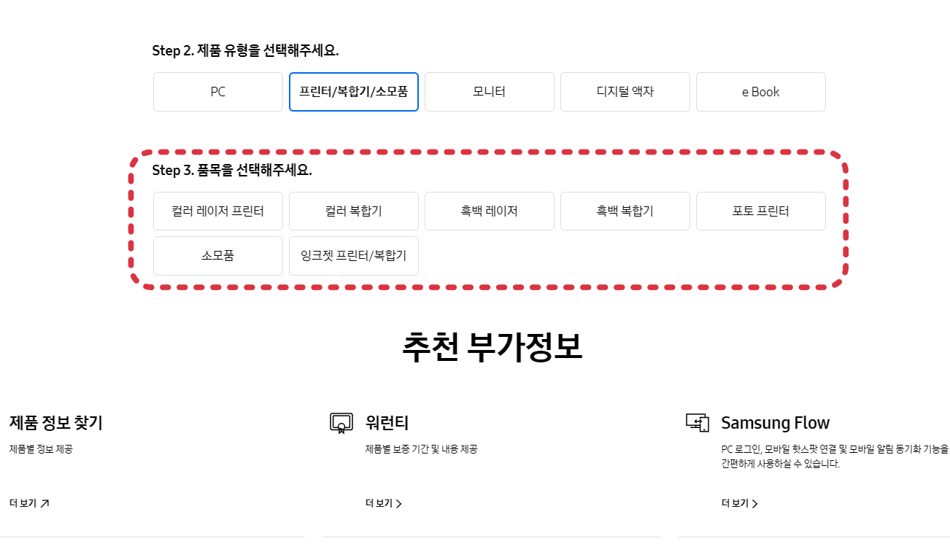The height and width of the screenshot is (560, 950).
Task: Select the e Book product type
Action: (760, 91)
